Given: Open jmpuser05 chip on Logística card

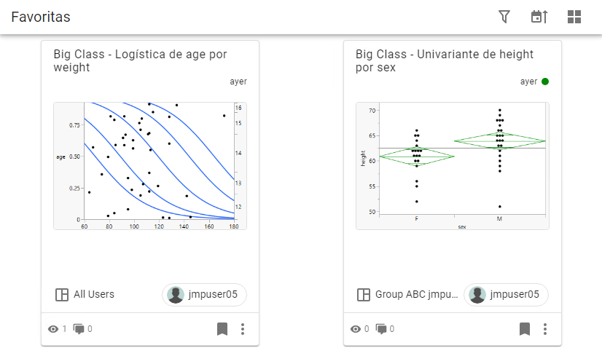Looking at the screenshot, I should pos(204,295).
